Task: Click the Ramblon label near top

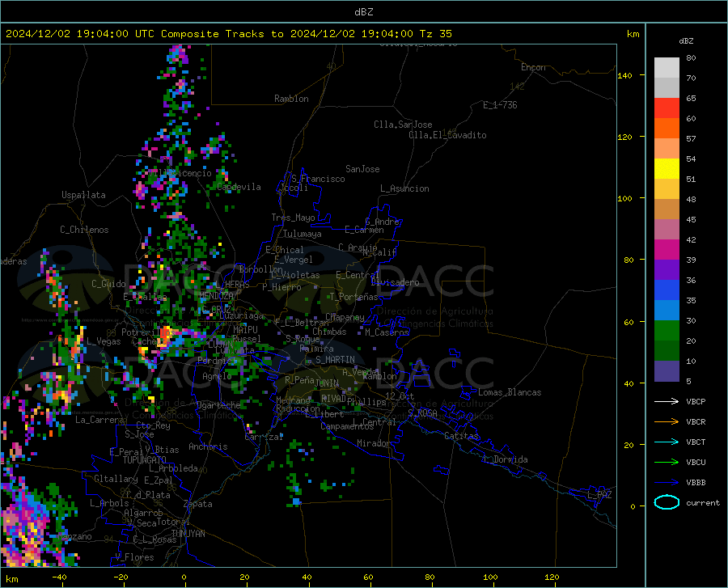Action: [x=291, y=99]
